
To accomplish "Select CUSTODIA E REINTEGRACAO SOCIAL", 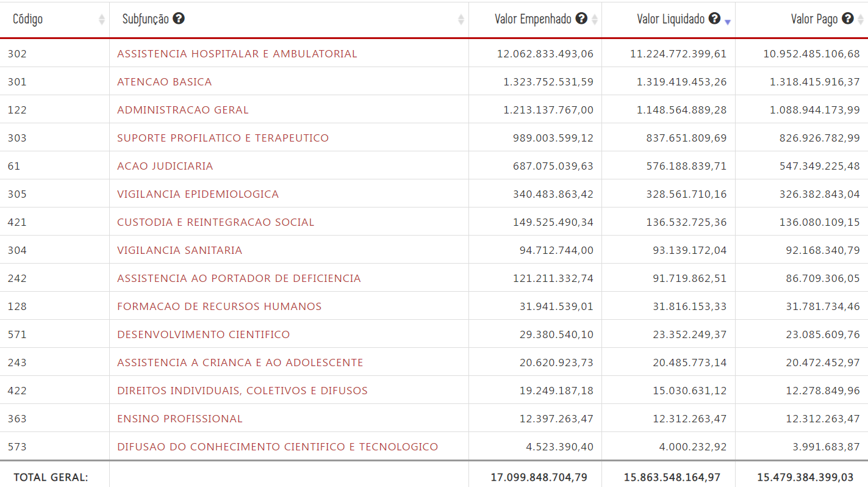I will click(x=215, y=222).
